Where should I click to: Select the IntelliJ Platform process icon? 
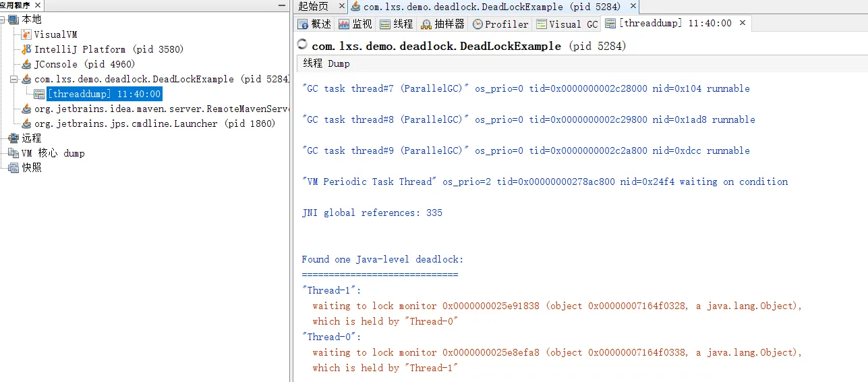click(26, 49)
